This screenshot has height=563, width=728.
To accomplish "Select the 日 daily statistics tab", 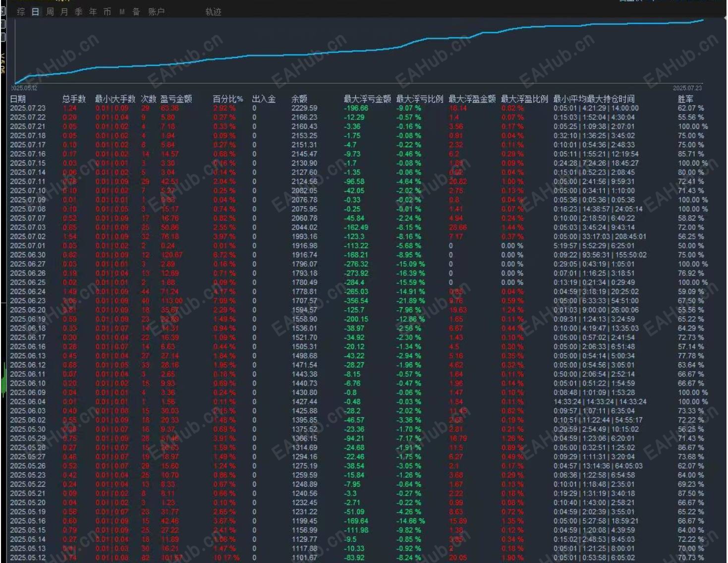I will [35, 12].
